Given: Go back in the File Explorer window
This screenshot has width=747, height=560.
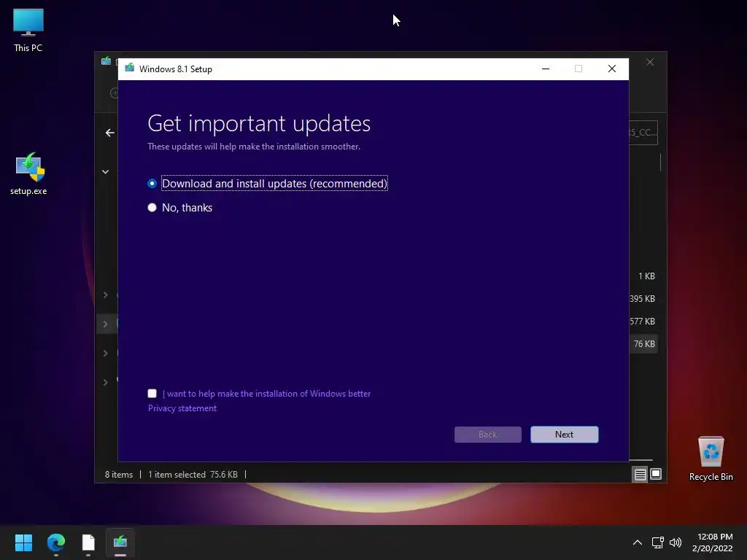Looking at the screenshot, I should [x=110, y=133].
